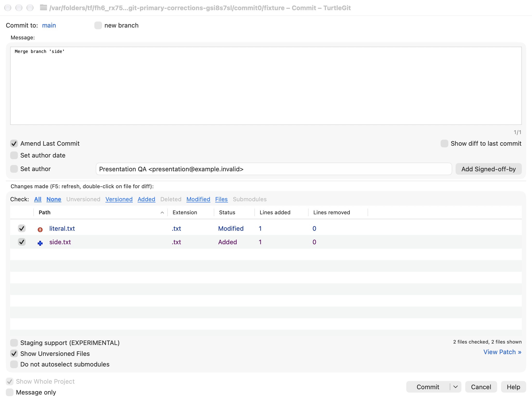Image resolution: width=532 pixels, height=402 pixels.
Task: Sort by the Lines removed column
Action: (x=338, y=212)
